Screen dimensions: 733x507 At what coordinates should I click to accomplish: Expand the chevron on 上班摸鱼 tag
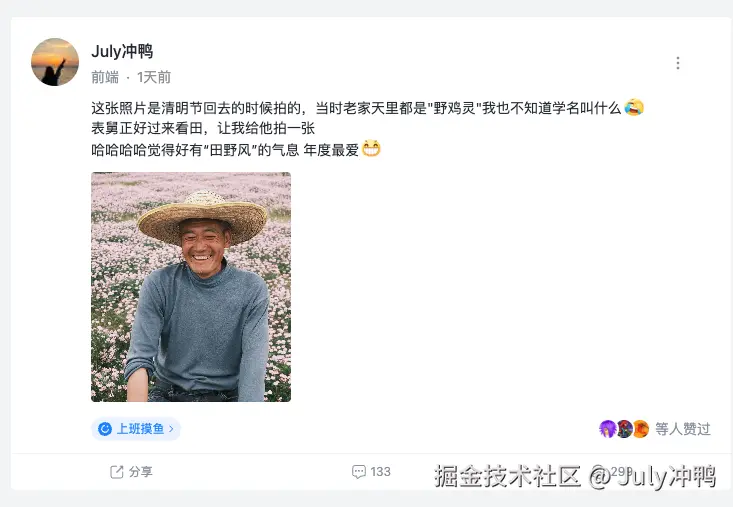pyautogui.click(x=171, y=429)
